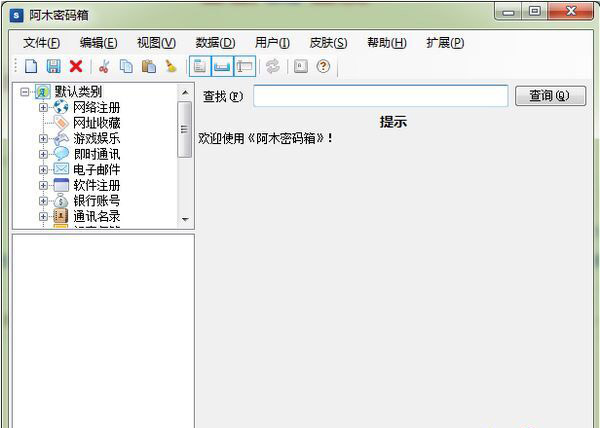Select the 网址收藏 category
600x428 pixels.
click(x=96, y=123)
